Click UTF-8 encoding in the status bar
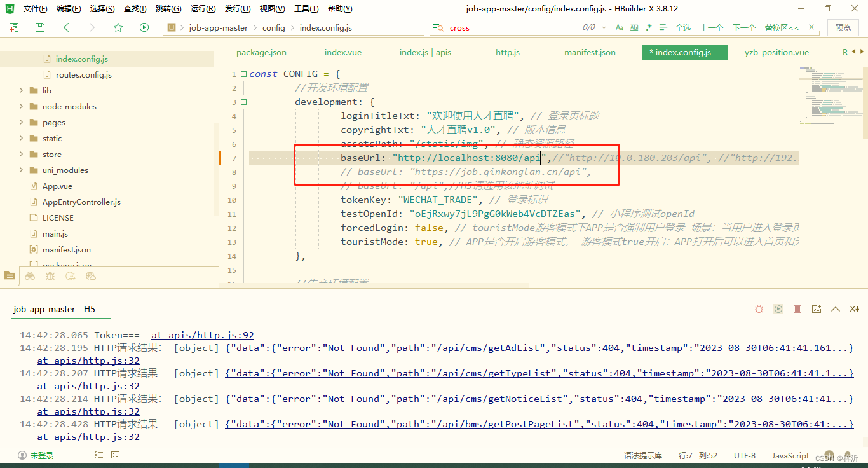This screenshot has height=468, width=868. point(744,455)
